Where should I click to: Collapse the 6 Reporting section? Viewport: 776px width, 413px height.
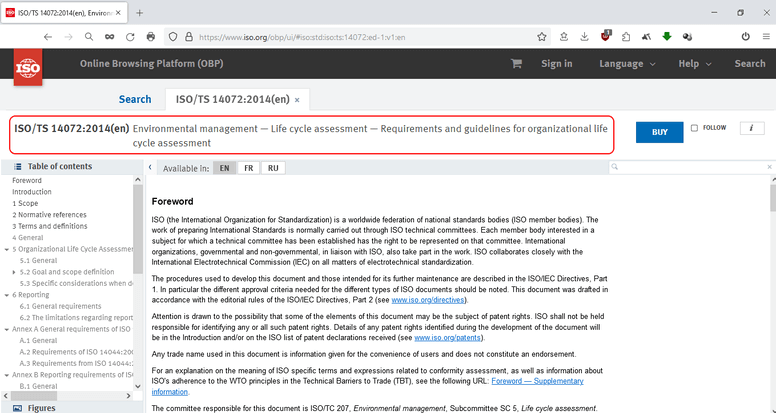(7, 295)
